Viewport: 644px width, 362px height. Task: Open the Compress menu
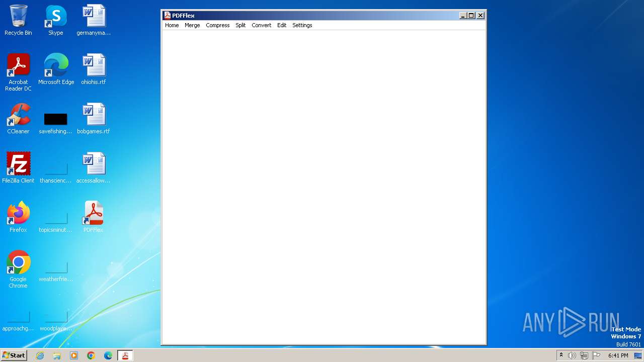[x=217, y=25]
